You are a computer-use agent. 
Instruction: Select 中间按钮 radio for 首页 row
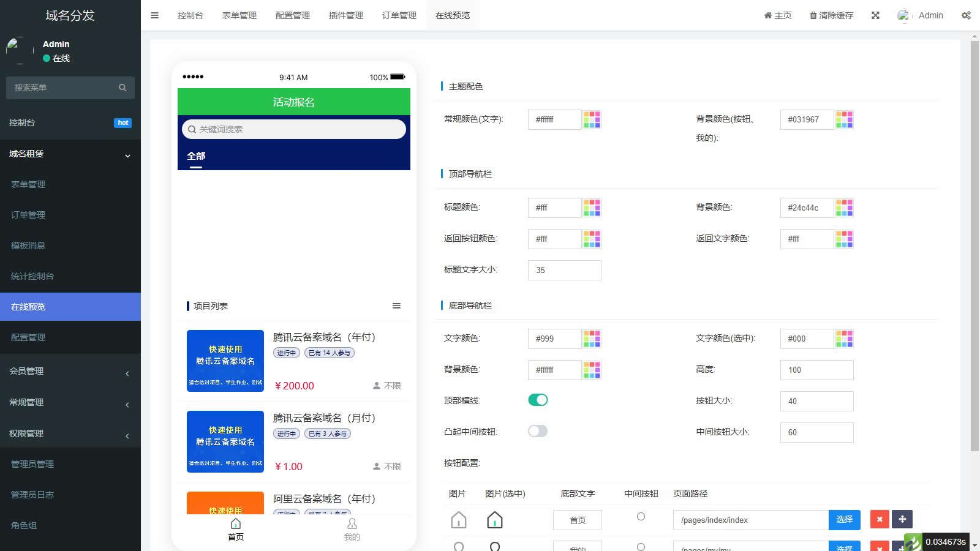coord(641,517)
